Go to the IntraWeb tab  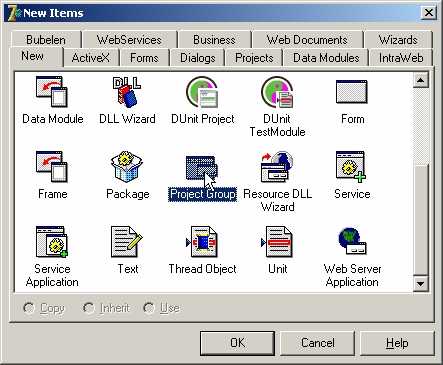pyautogui.click(x=401, y=58)
